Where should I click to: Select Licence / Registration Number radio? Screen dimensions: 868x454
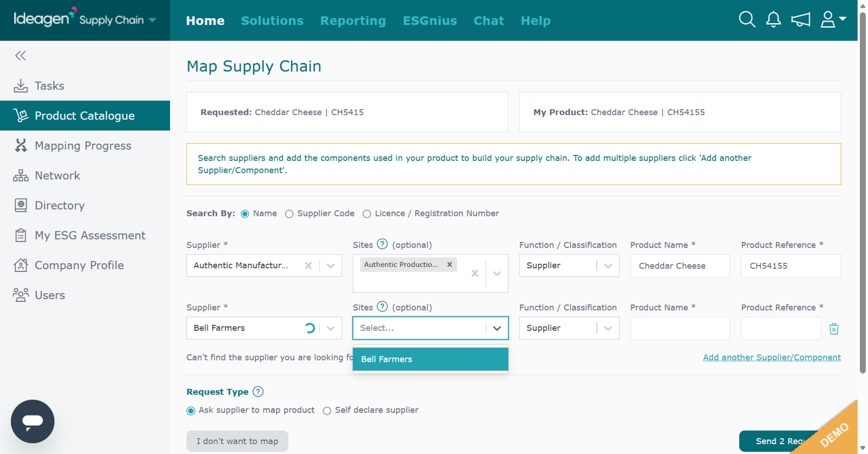pyautogui.click(x=367, y=214)
